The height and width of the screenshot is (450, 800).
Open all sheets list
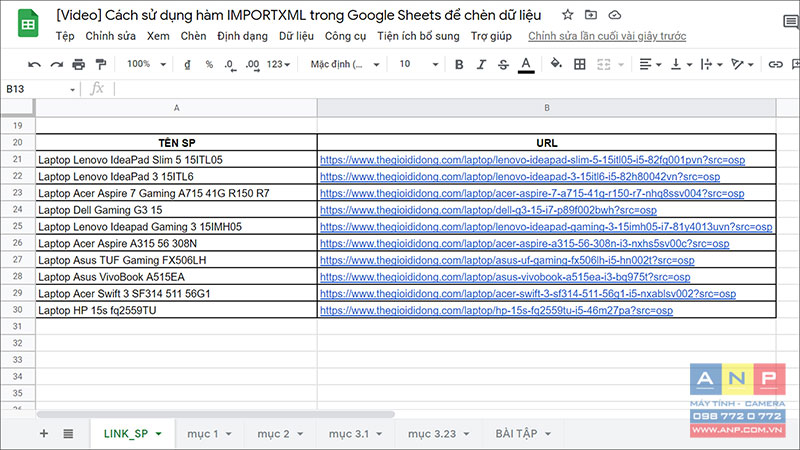point(68,434)
